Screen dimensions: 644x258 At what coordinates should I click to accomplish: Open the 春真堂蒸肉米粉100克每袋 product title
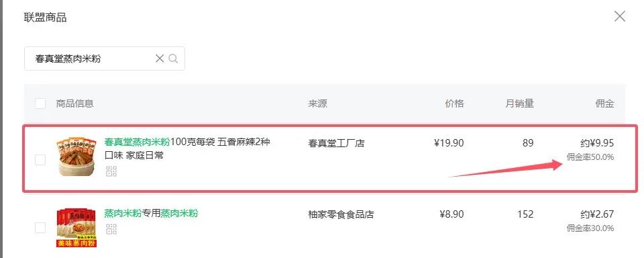187,148
